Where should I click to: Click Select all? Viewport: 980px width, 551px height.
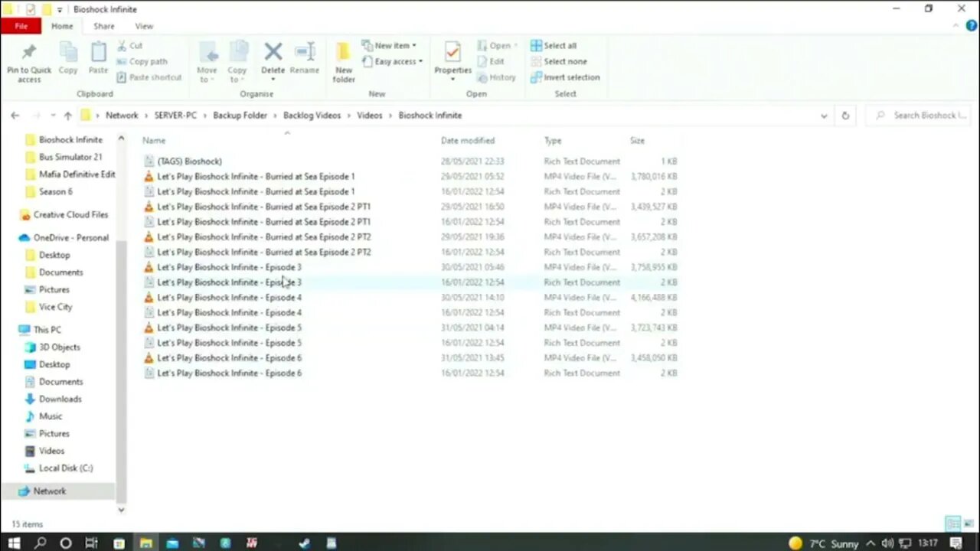pos(554,45)
